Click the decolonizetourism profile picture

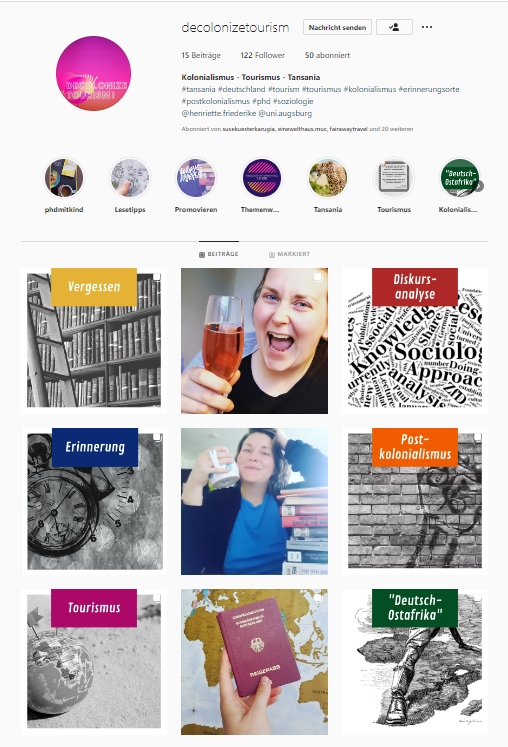[x=93, y=73]
